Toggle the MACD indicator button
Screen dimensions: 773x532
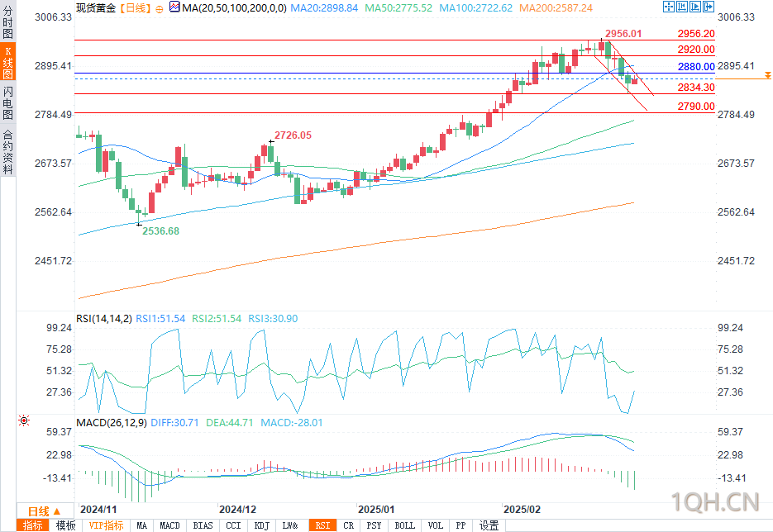(169, 525)
